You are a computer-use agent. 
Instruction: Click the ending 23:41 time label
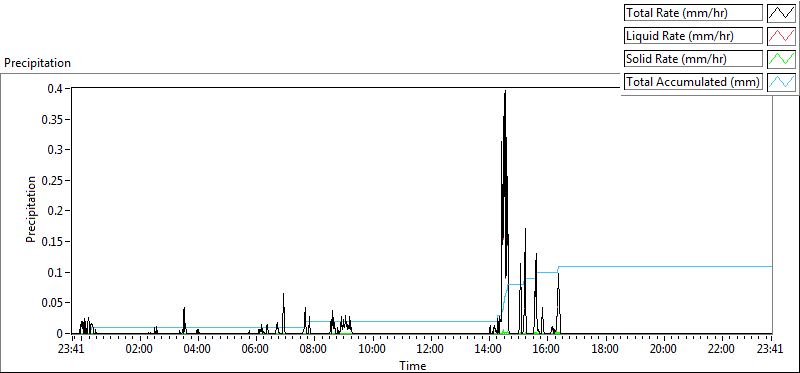point(770,350)
